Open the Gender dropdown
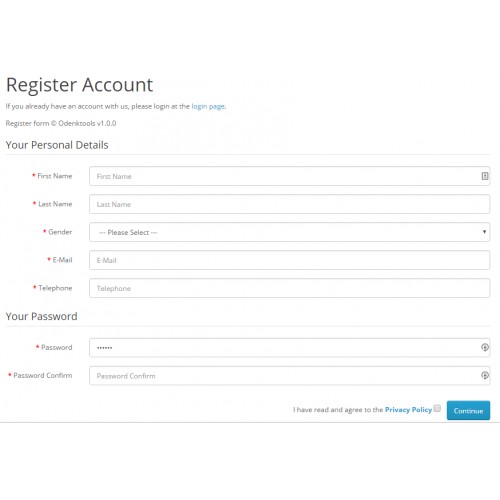500x500 pixels. tap(289, 232)
